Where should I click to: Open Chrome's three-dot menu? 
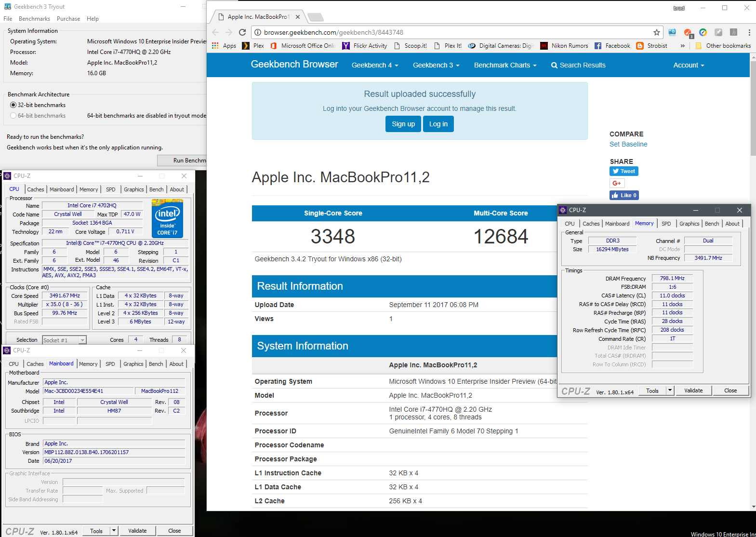coord(749,32)
